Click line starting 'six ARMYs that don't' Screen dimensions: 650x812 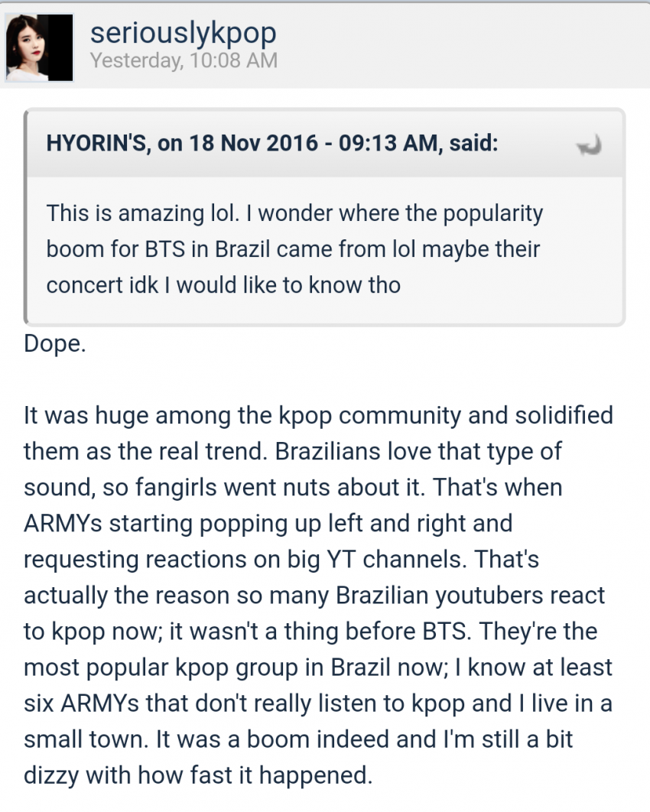(x=318, y=703)
